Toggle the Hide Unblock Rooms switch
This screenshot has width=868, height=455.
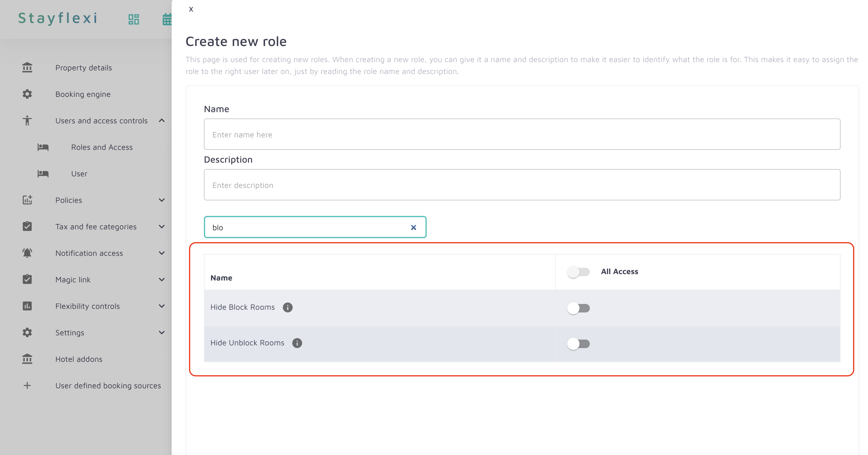pyautogui.click(x=578, y=344)
